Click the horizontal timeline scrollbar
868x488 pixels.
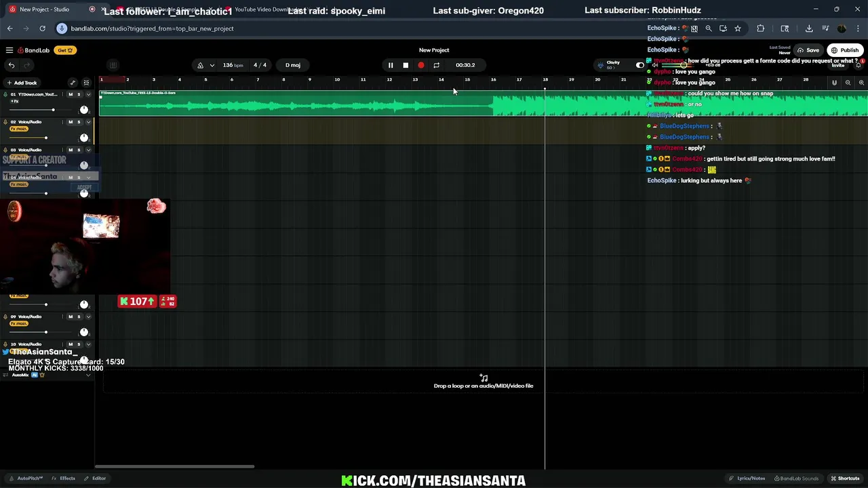(x=174, y=466)
